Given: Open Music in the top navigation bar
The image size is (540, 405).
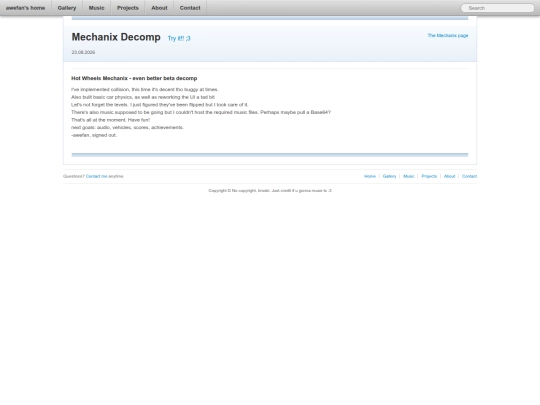Looking at the screenshot, I should 96,8.
